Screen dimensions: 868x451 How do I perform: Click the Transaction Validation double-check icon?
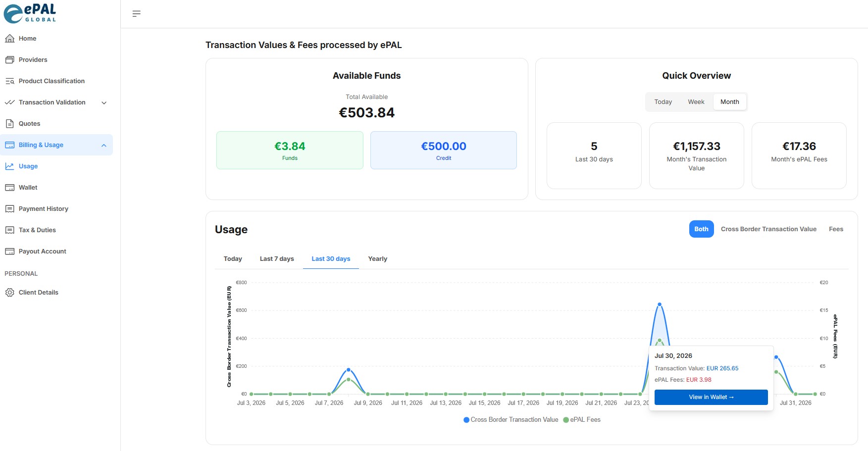[9, 102]
